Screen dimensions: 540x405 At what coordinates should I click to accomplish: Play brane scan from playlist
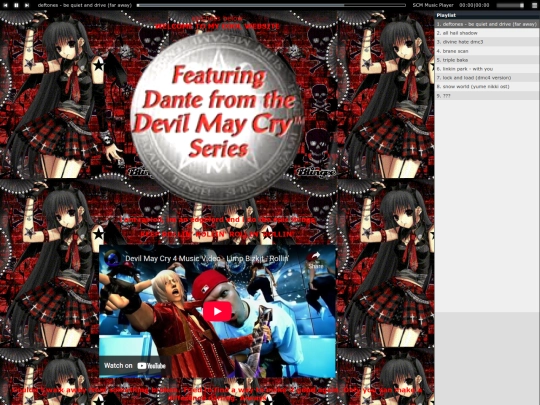(x=487, y=51)
